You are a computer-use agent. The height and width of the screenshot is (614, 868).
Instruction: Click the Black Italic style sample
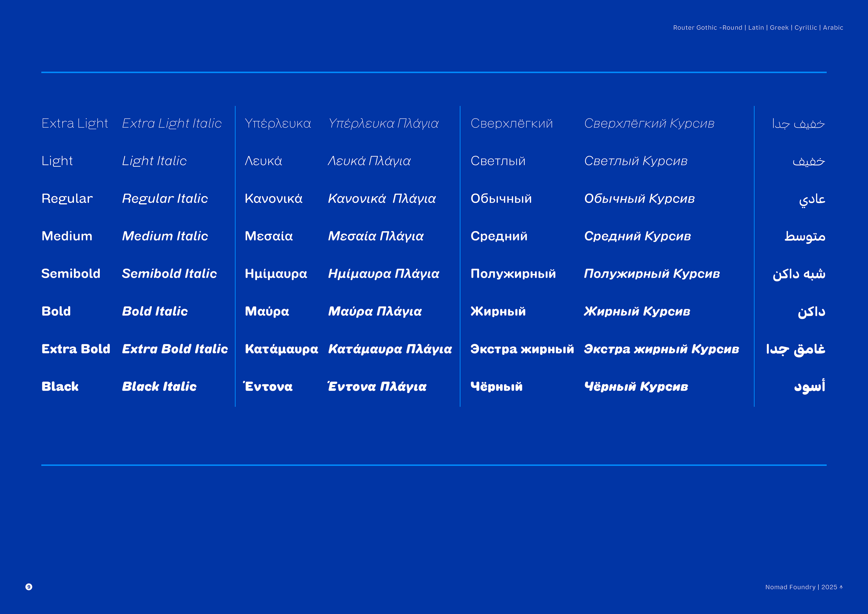(x=159, y=386)
